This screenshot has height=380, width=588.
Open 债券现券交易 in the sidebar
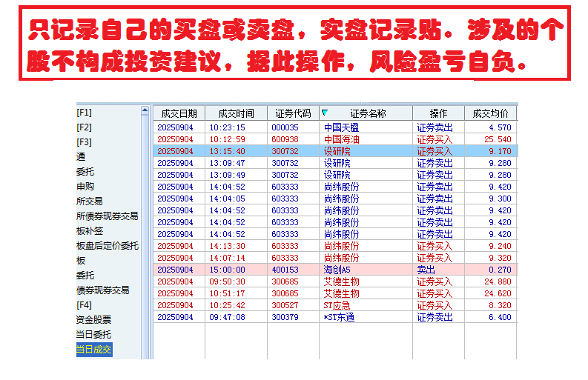pyautogui.click(x=103, y=290)
